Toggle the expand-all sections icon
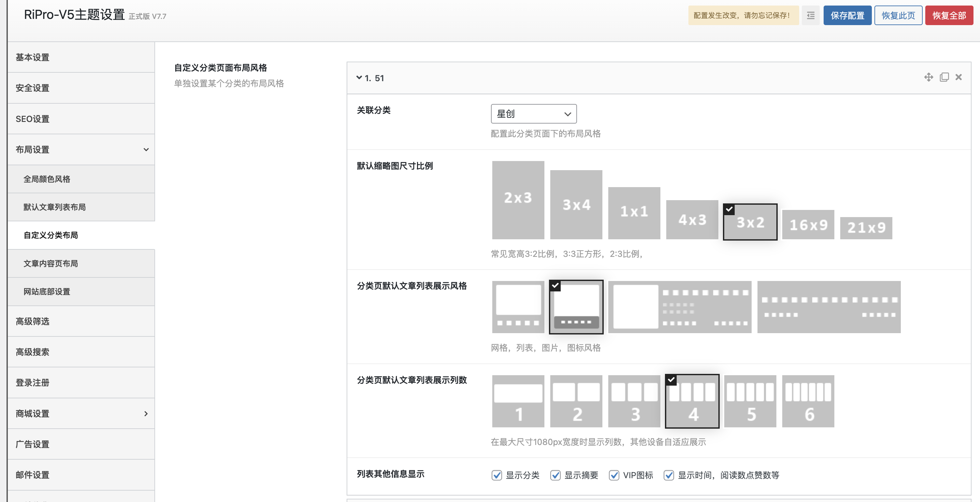The width and height of the screenshot is (980, 502). tap(810, 16)
